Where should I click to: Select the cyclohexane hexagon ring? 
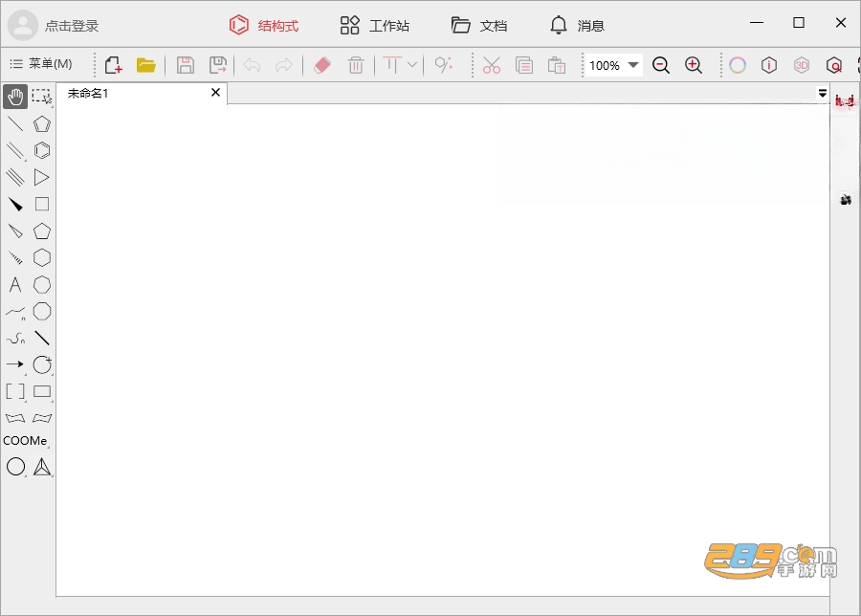(x=42, y=257)
